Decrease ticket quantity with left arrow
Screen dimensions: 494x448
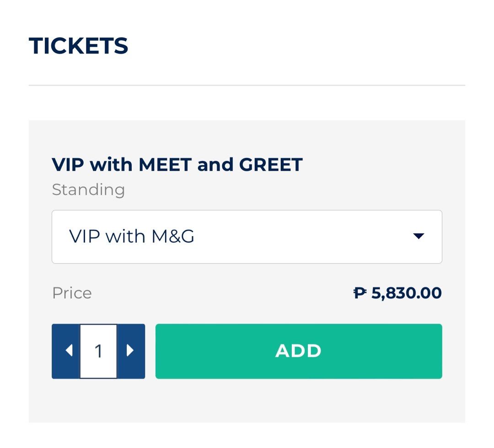(67, 351)
